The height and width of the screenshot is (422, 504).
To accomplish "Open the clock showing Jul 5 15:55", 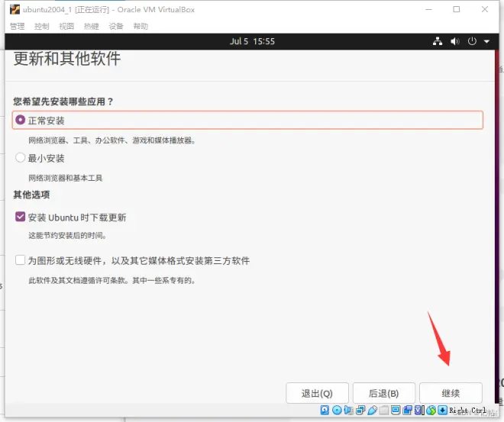I will click(x=252, y=41).
